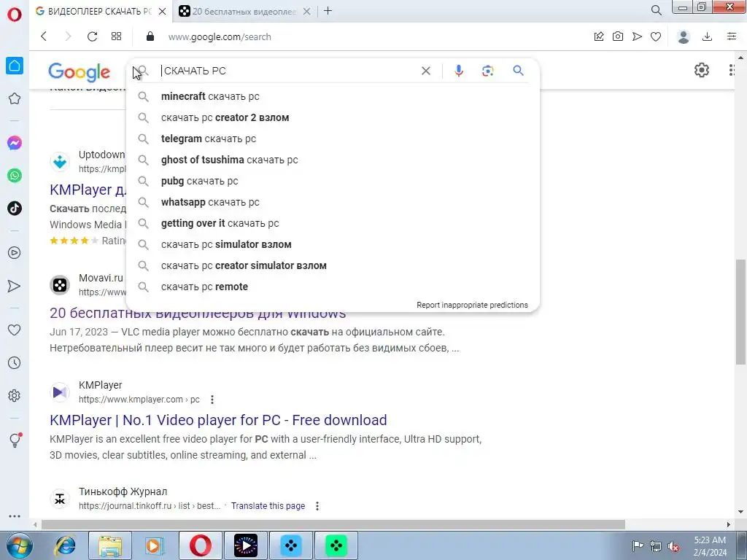Switch to the ВИДЕОПЛЕЕР СКАЧАТЬ tab
The image size is (747, 560).
click(94, 11)
